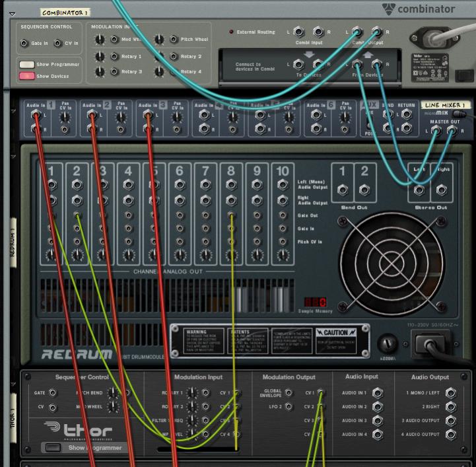Click Thor 1 Mono / Left output jack
Viewport: 476px width, 467px height.
(x=451, y=393)
